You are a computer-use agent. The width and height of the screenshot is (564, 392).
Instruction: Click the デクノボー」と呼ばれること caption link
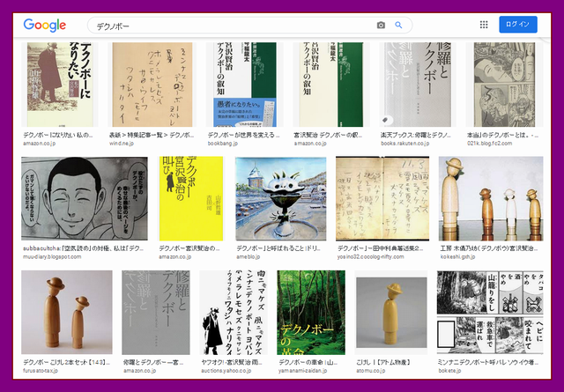278,248
